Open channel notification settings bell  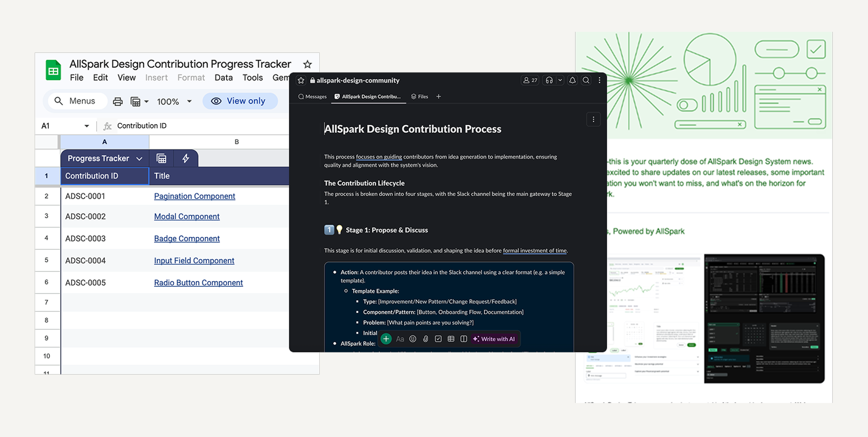pos(572,80)
